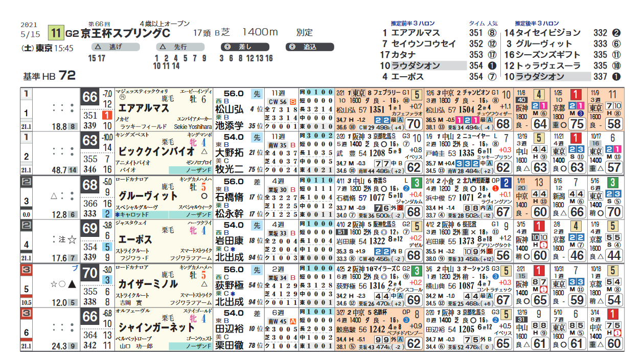644x352 pixels.
Task: Click the race title 京王杯スプリングC
Action: [x=125, y=34]
